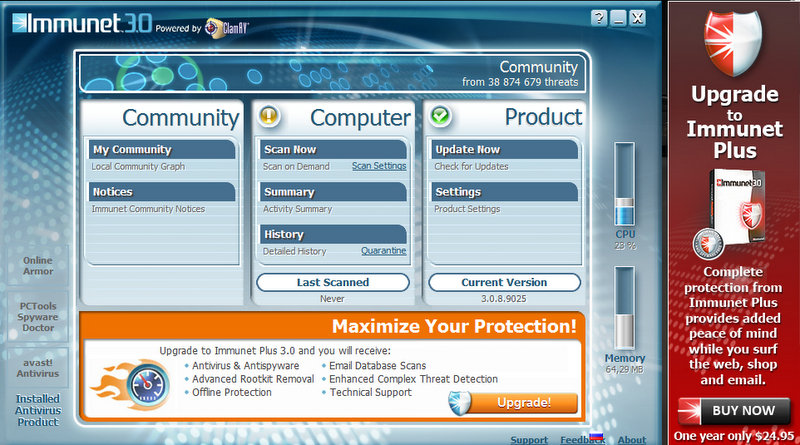Open the help question mark icon

click(599, 18)
